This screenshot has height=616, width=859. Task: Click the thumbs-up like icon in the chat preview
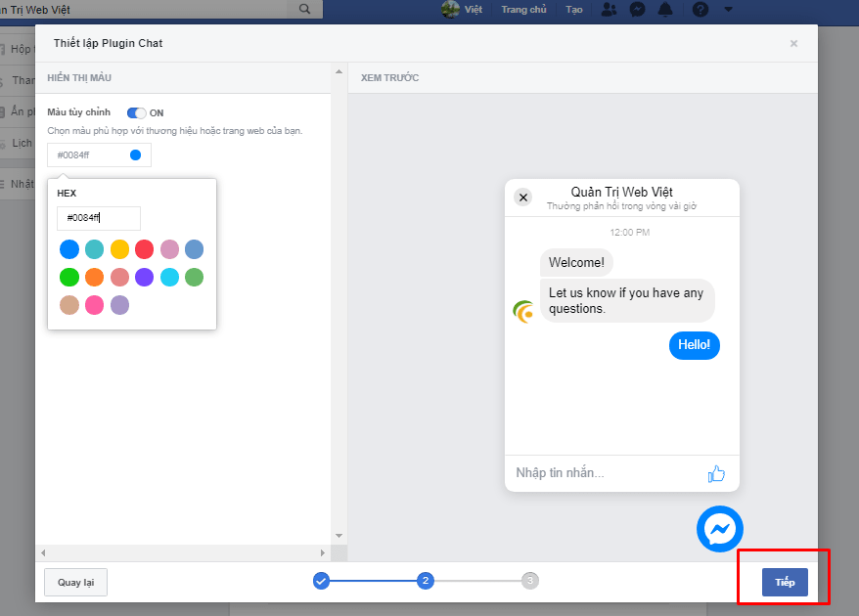point(716,473)
